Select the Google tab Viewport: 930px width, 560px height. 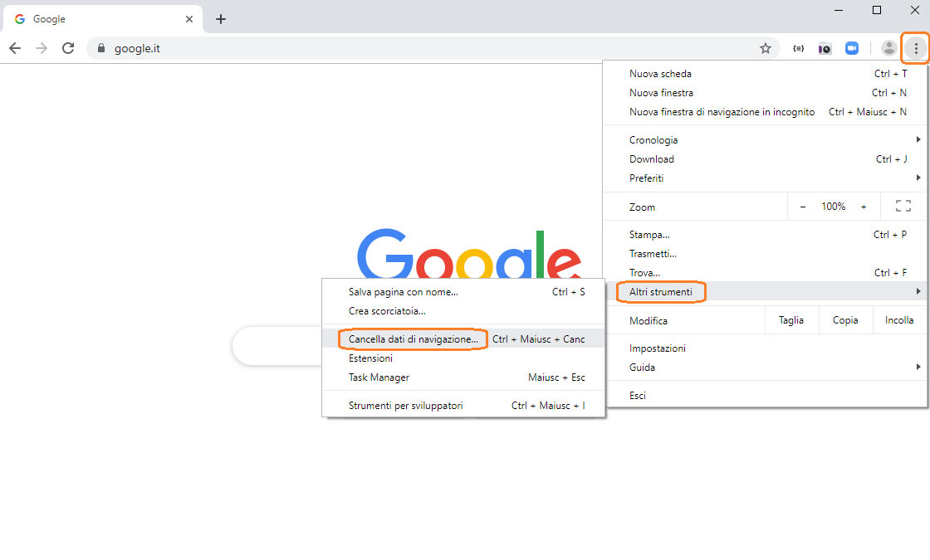103,19
